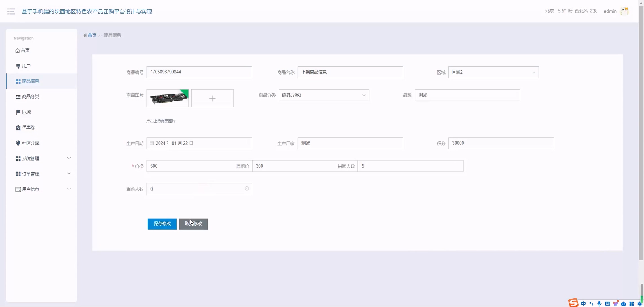644x307 pixels.
Task: Click the home icon in breadcrumb
Action: [x=85, y=35]
